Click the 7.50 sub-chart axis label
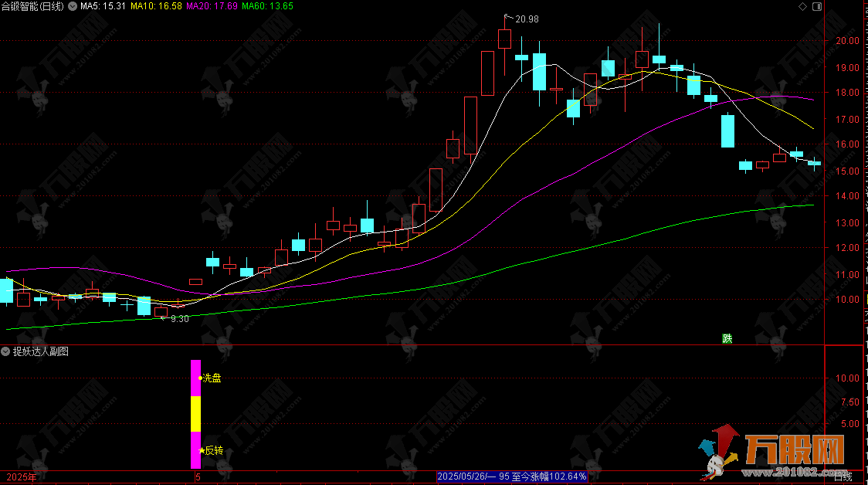 click(850, 402)
